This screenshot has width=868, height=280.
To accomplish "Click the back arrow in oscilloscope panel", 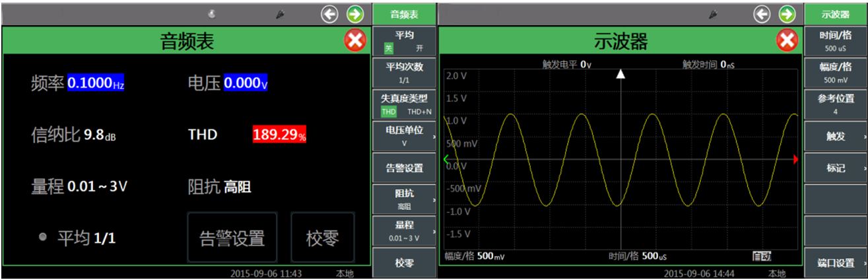I will pos(762,14).
